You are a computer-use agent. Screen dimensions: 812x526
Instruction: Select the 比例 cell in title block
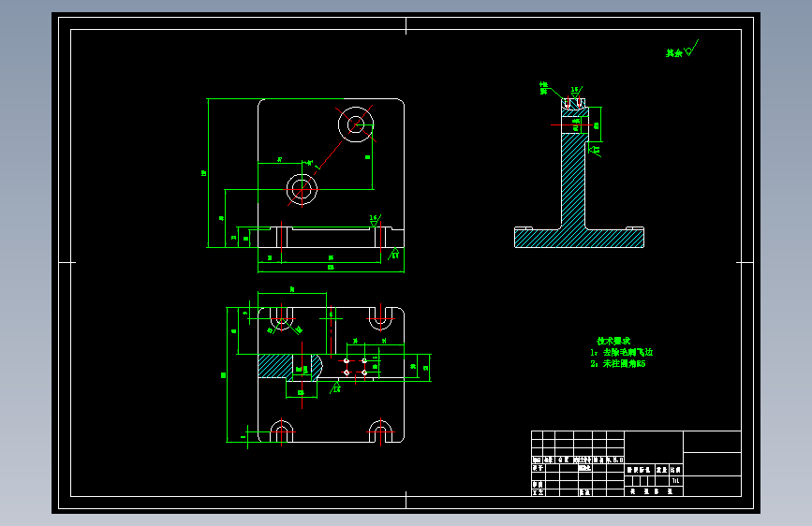pyautogui.click(x=675, y=470)
